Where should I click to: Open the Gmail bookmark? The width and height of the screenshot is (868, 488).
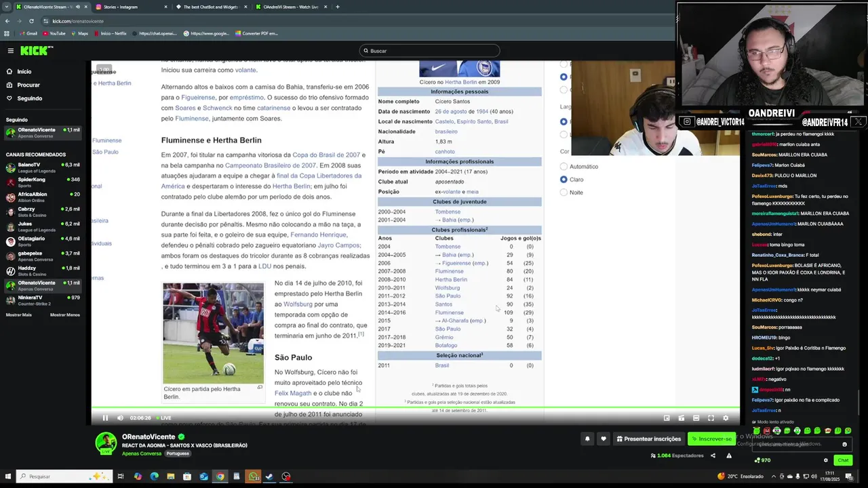tap(28, 33)
